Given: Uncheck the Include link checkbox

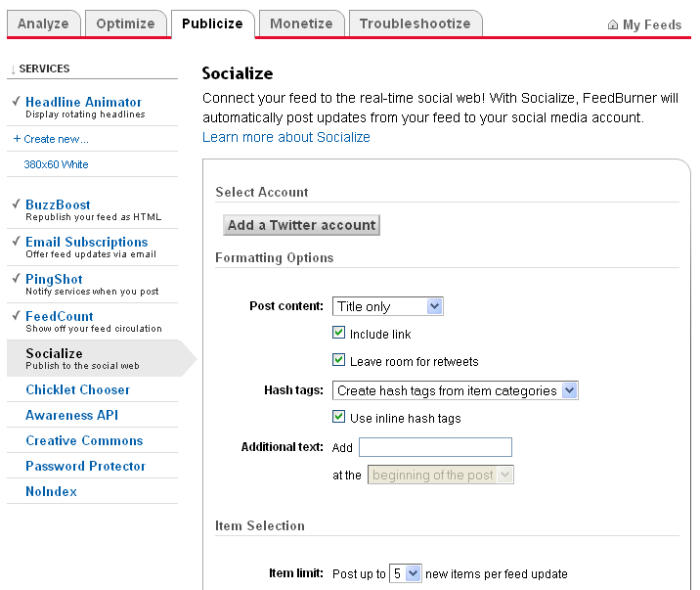Looking at the screenshot, I should point(339,333).
